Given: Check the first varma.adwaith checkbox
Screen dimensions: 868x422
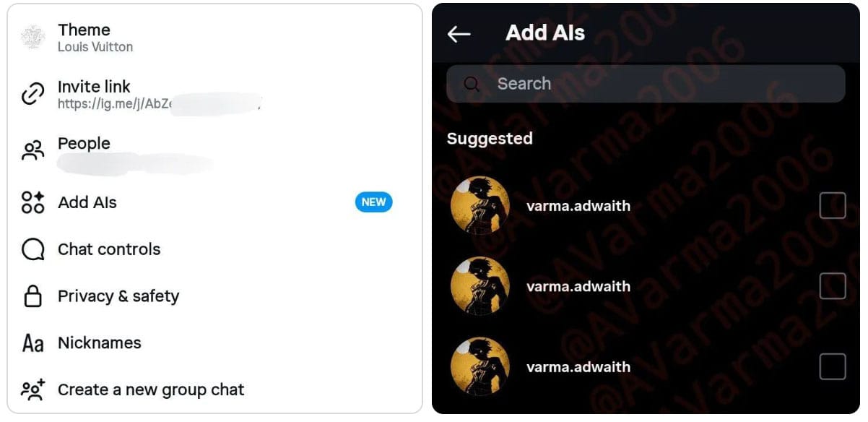Looking at the screenshot, I should 833,206.
